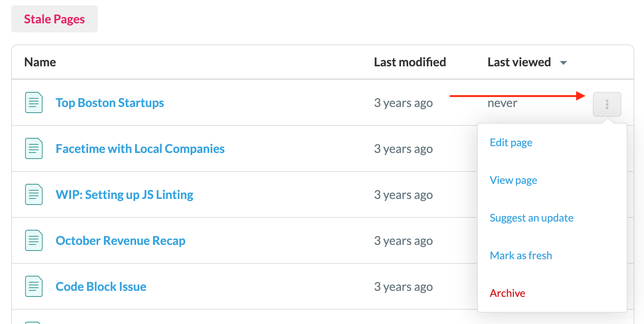This screenshot has height=324, width=644.
Task: Choose Suggest an update option
Action: (531, 218)
